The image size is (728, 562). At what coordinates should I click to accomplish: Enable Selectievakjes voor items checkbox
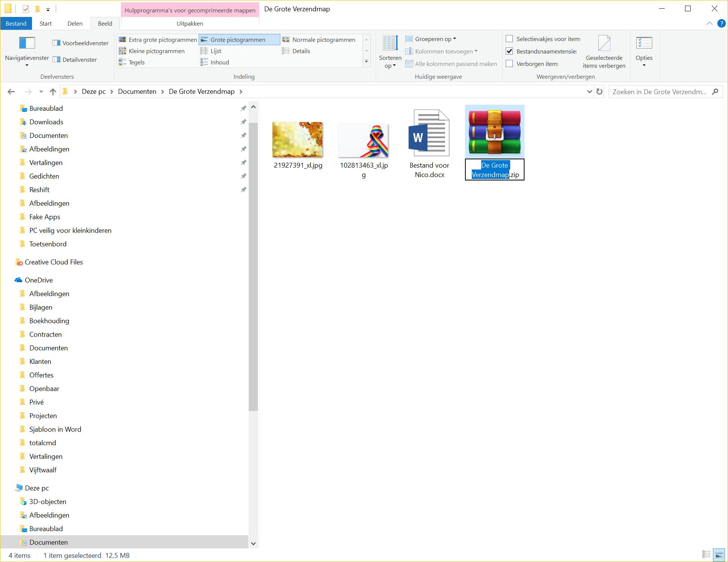click(x=509, y=39)
